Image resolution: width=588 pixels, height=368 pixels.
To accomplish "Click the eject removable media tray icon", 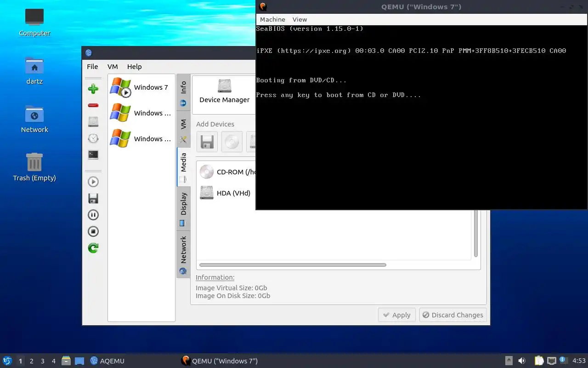I will (509, 361).
